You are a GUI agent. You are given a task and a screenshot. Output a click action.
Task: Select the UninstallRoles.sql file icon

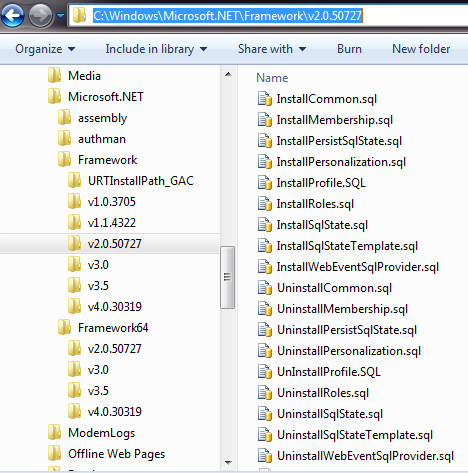tap(265, 393)
